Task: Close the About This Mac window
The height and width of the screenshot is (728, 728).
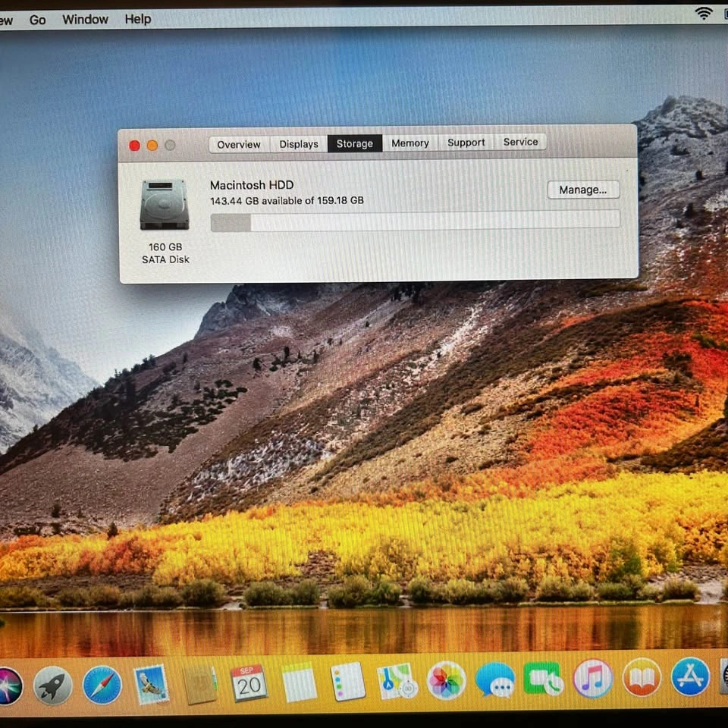Action: pos(134,146)
